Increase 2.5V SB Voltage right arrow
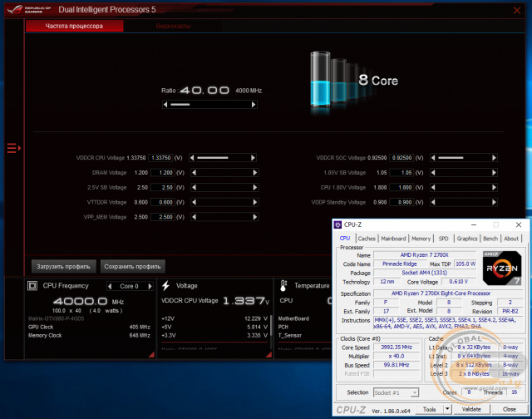The height and width of the screenshot is (419, 532). [x=255, y=187]
